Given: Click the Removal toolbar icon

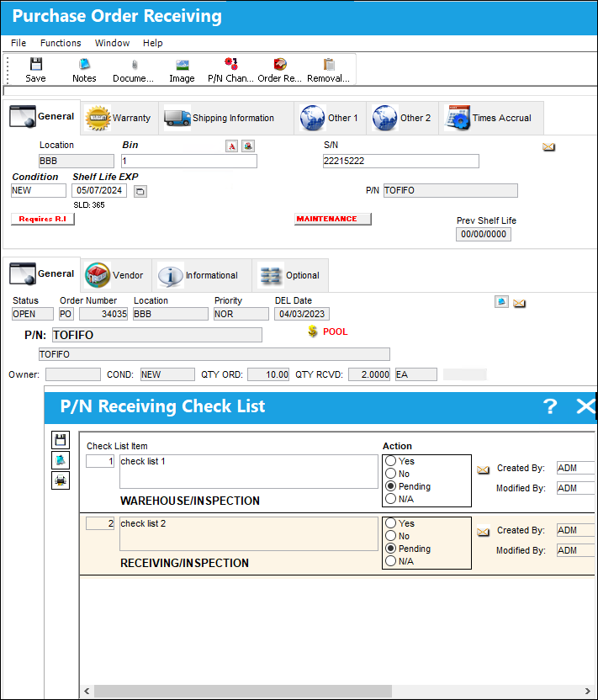Looking at the screenshot, I should tap(329, 70).
